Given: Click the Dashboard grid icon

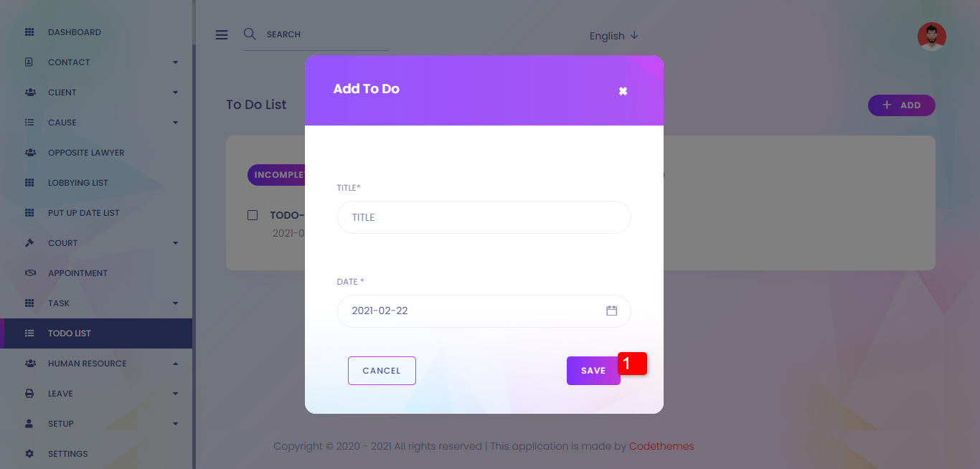Looking at the screenshot, I should pos(29,32).
